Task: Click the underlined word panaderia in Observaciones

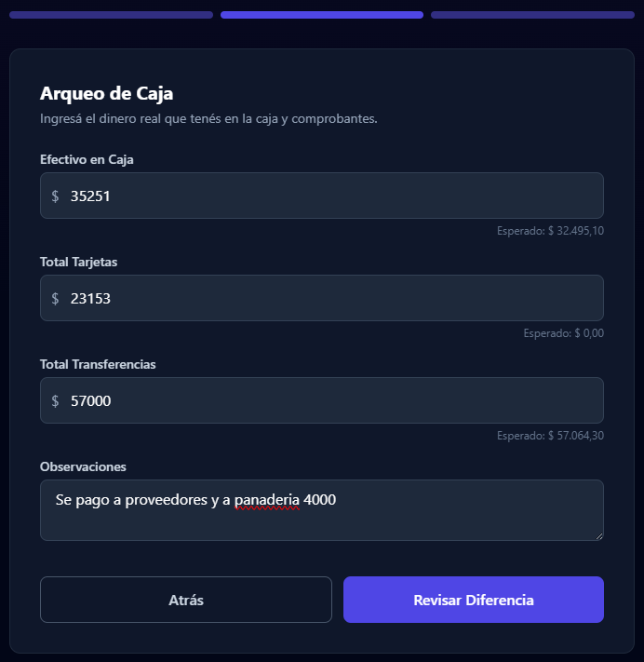Action: pos(267,501)
